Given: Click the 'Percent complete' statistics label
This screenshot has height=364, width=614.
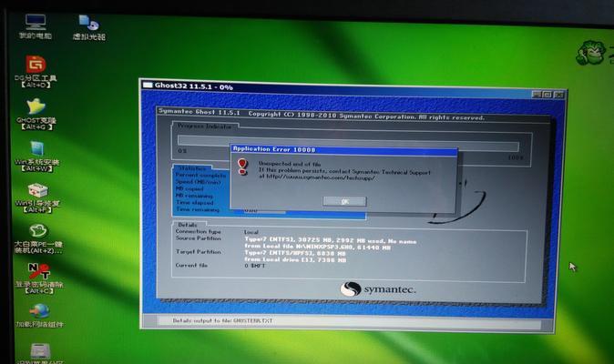Looking at the screenshot, I should [x=200, y=175].
